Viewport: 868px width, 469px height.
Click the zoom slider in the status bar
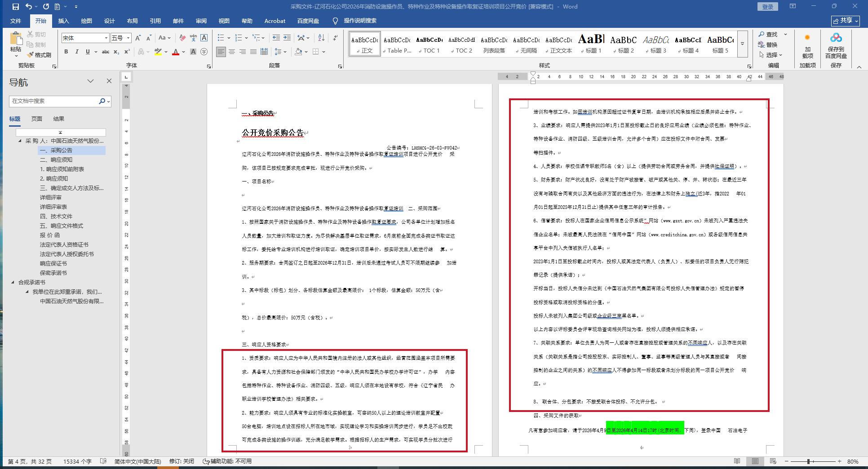[812, 461]
